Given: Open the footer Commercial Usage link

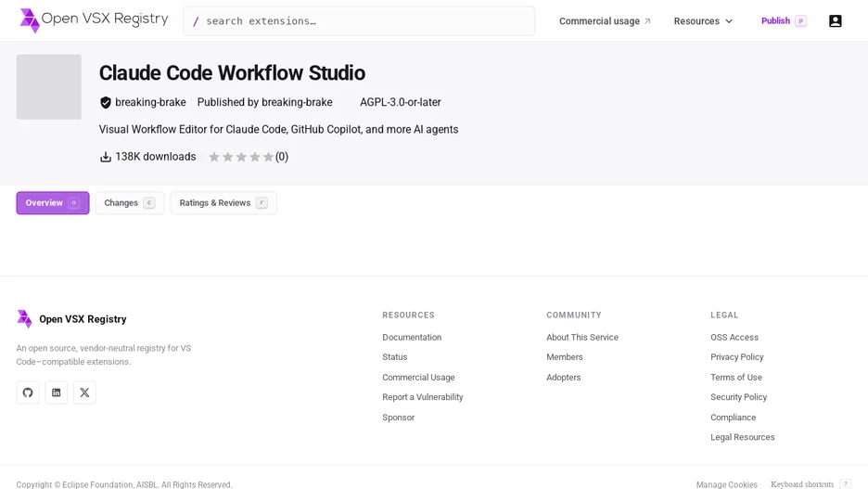Looking at the screenshot, I should [418, 377].
